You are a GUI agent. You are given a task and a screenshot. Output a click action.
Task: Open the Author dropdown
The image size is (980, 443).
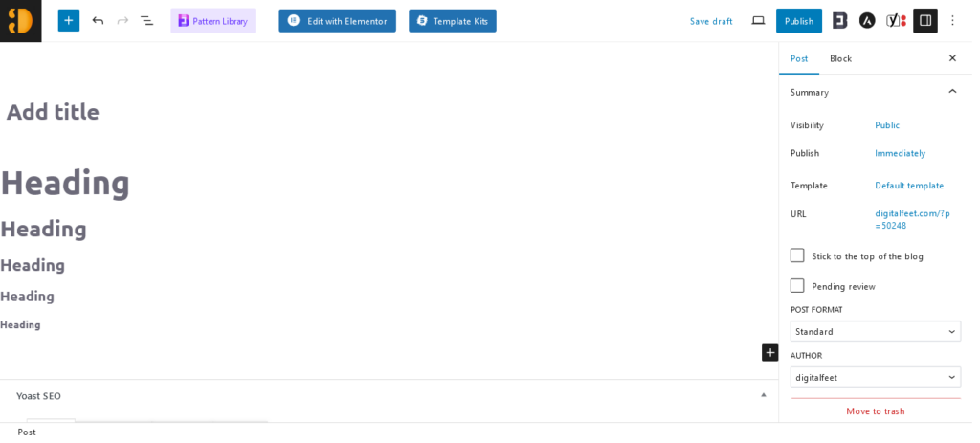click(x=876, y=377)
